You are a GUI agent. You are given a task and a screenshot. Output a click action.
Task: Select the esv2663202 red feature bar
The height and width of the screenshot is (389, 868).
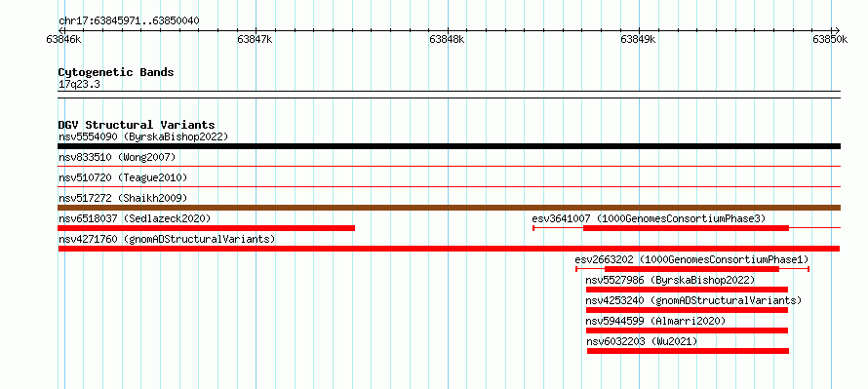coord(692,269)
